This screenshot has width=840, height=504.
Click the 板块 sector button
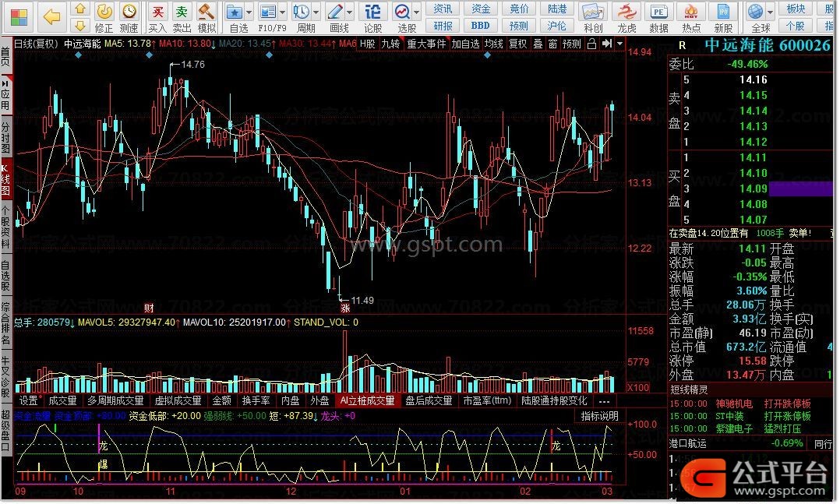pos(796,9)
